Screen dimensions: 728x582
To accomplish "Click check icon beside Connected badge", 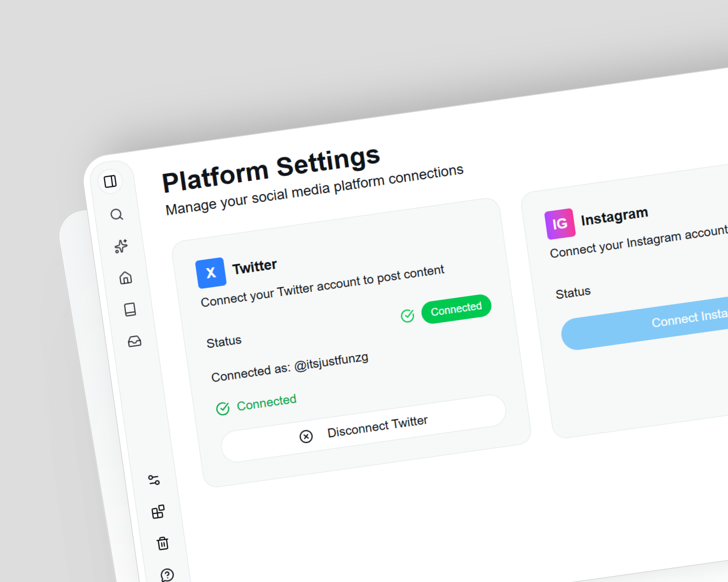I will click(408, 316).
